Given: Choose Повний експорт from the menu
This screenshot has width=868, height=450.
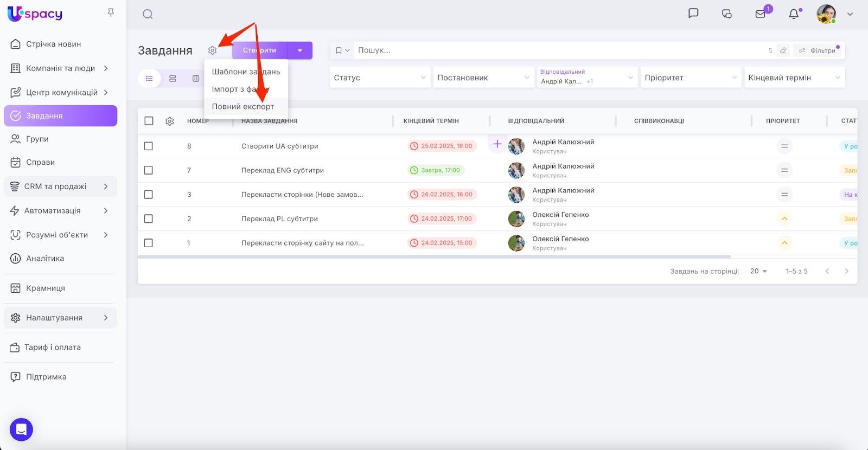Looking at the screenshot, I should 243,107.
